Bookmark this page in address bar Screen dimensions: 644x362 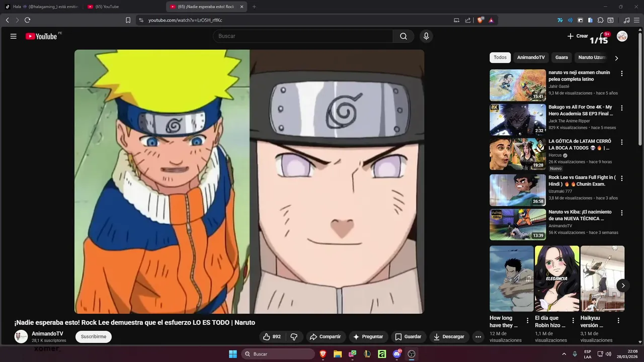click(x=128, y=20)
